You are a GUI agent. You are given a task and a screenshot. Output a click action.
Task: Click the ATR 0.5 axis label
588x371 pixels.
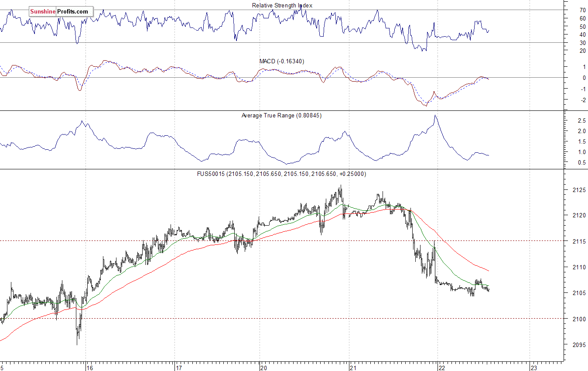click(581, 163)
